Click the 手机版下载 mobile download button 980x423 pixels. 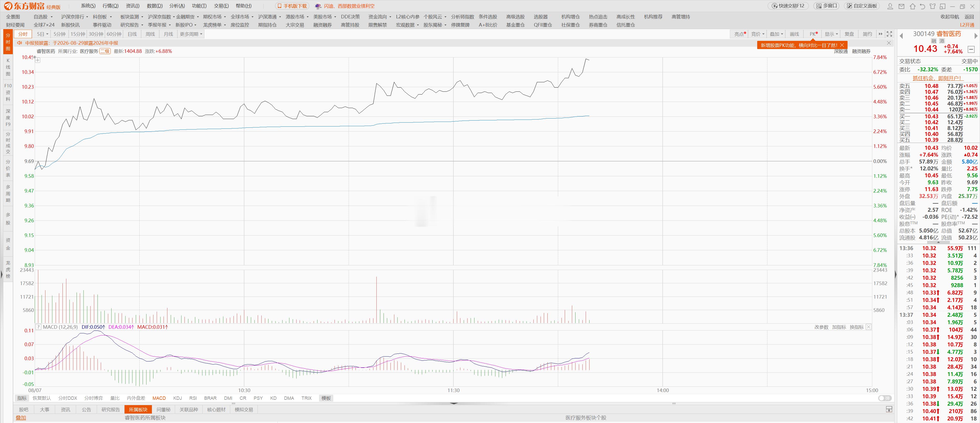click(292, 6)
